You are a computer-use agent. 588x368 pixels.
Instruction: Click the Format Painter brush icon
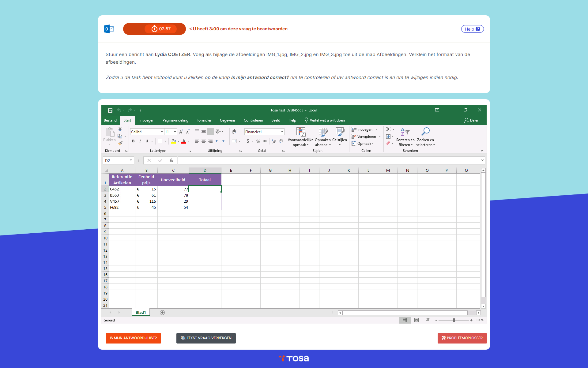(120, 143)
